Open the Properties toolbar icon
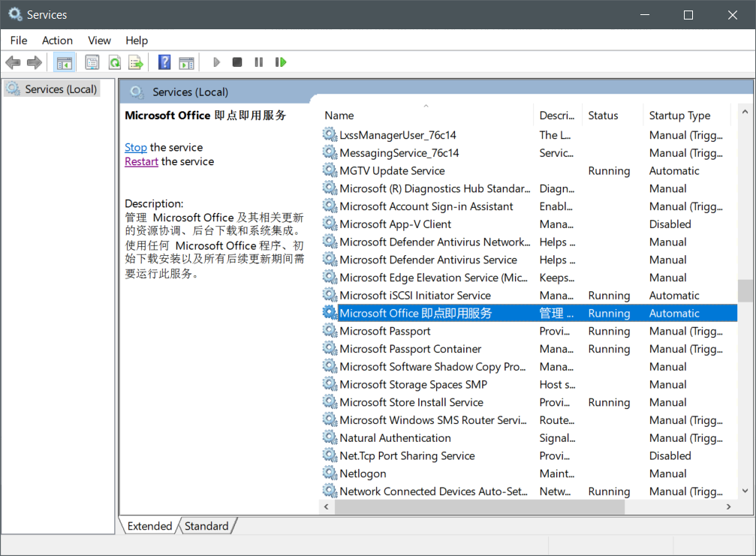The image size is (756, 556). coord(92,62)
